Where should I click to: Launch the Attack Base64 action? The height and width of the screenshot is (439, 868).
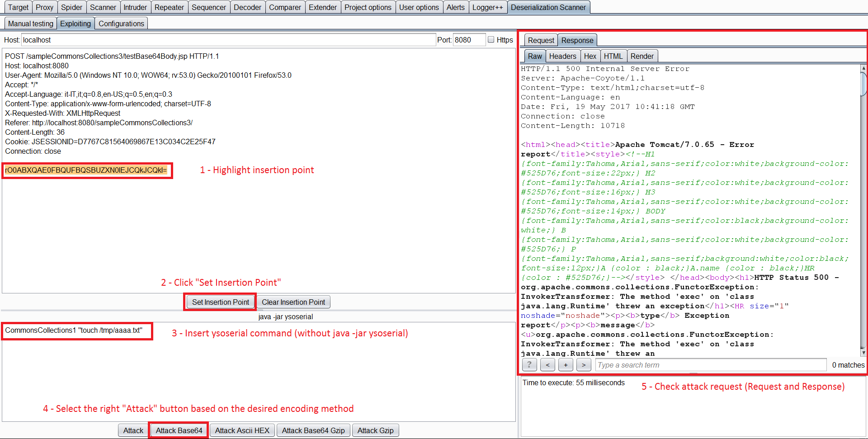click(178, 430)
